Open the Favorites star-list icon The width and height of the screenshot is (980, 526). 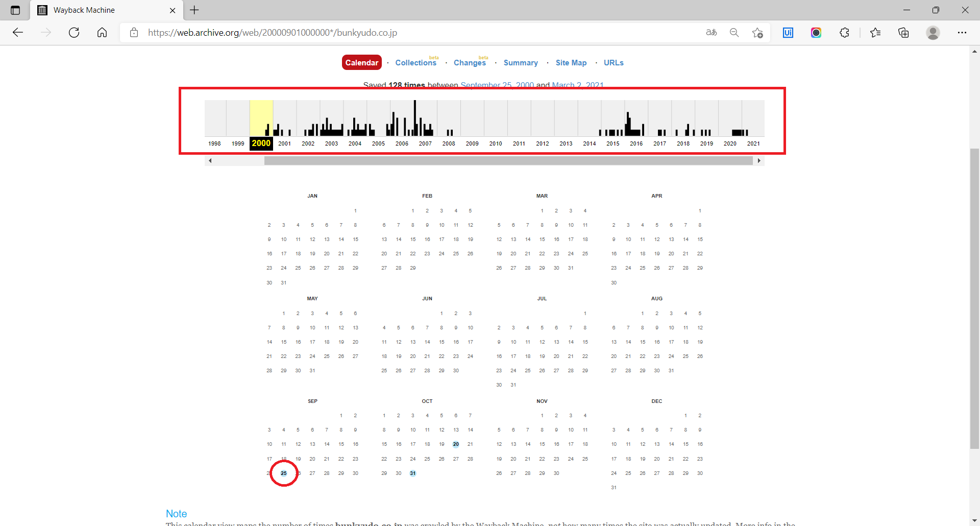point(875,33)
